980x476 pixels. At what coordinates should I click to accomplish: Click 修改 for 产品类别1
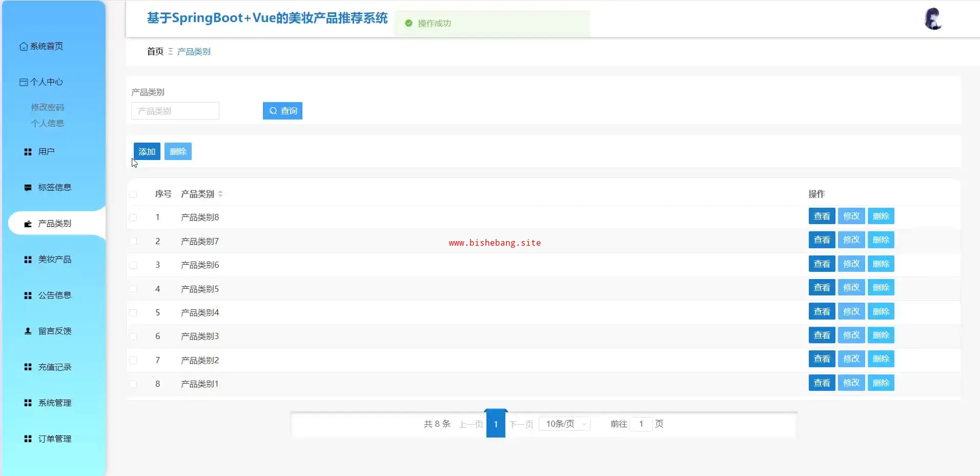tap(851, 383)
